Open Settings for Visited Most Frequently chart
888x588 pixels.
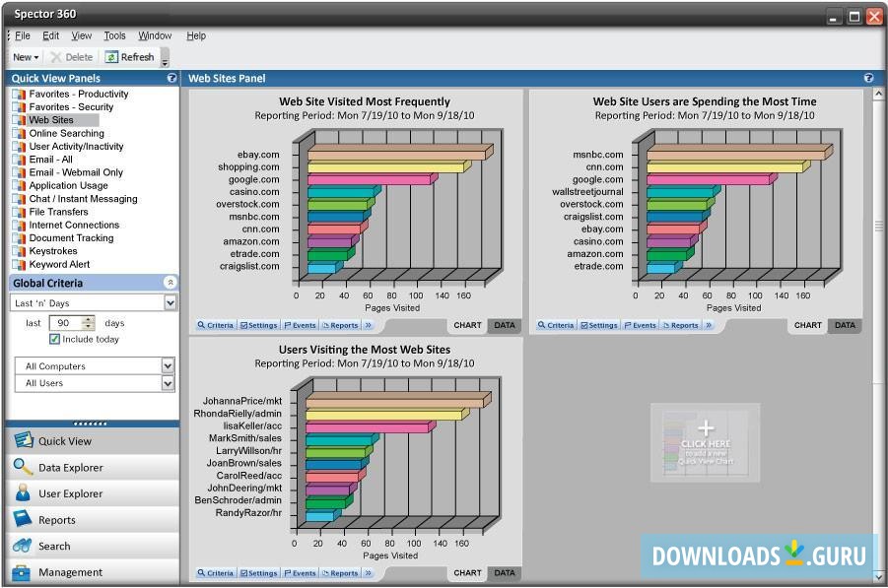(259, 325)
